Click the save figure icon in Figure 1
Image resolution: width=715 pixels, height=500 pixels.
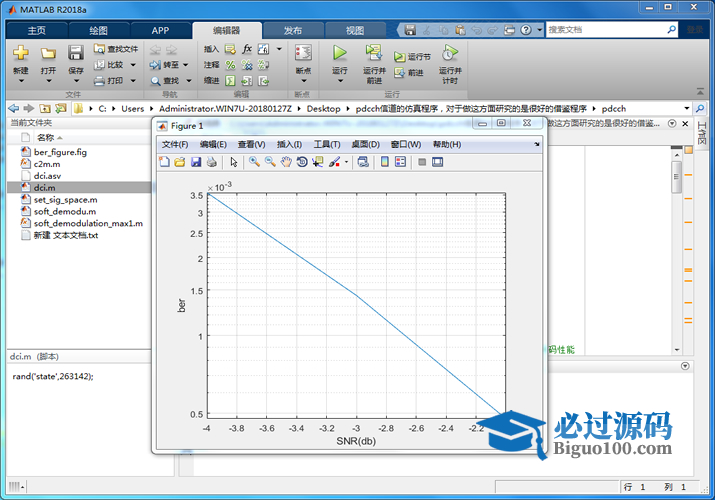[x=196, y=162]
